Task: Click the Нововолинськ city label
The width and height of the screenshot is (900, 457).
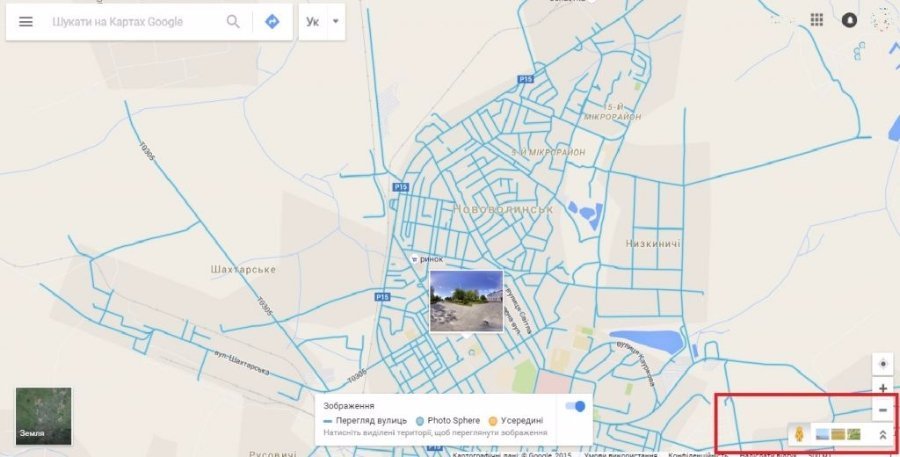Action: (x=503, y=209)
